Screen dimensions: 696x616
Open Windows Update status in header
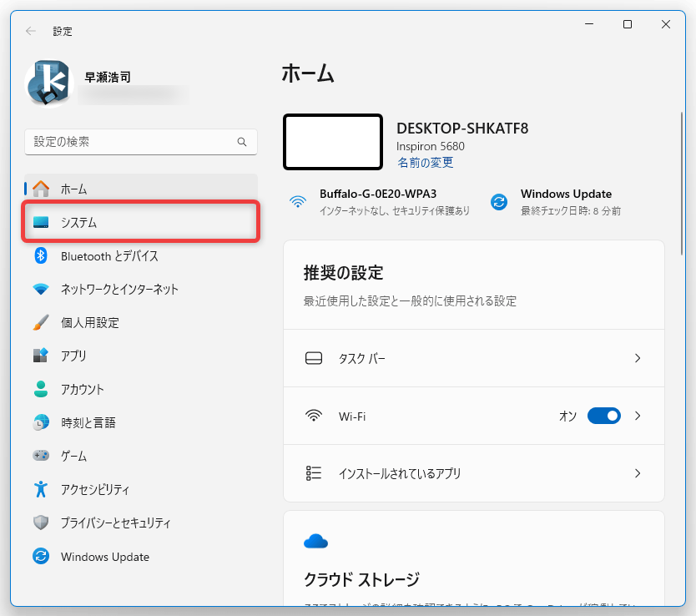pos(556,202)
